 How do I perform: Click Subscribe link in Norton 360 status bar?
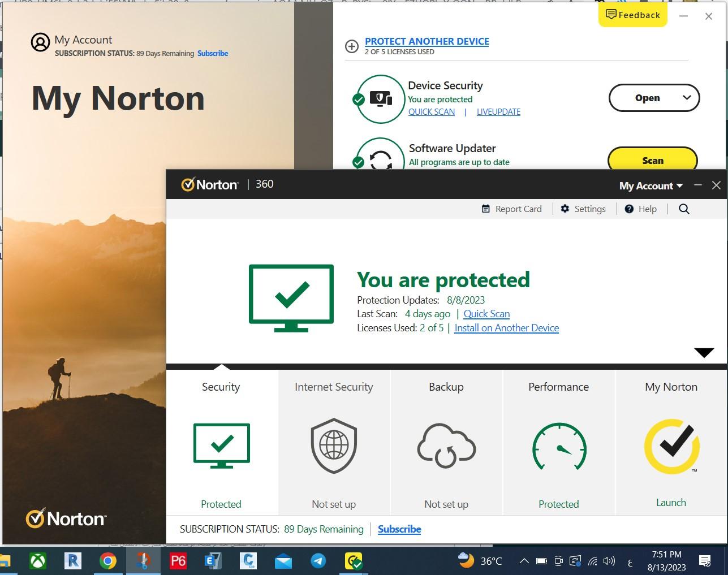399,529
